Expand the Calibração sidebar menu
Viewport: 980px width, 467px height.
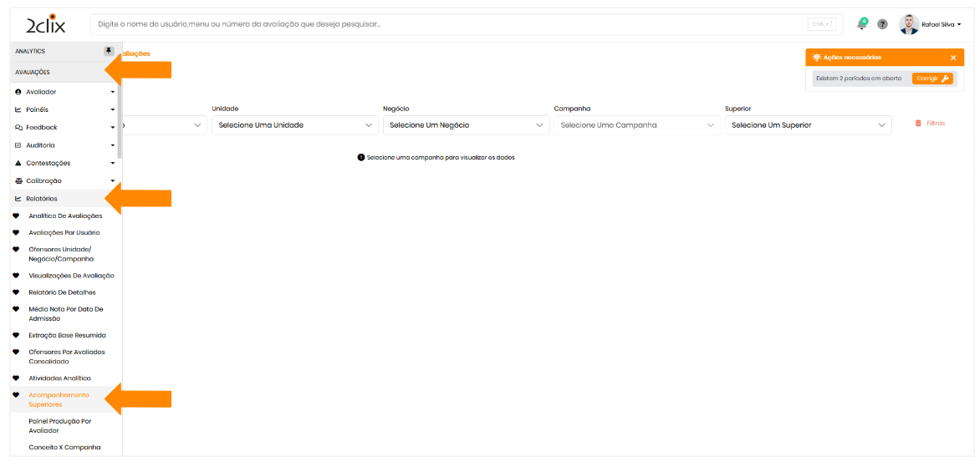pyautogui.click(x=63, y=180)
